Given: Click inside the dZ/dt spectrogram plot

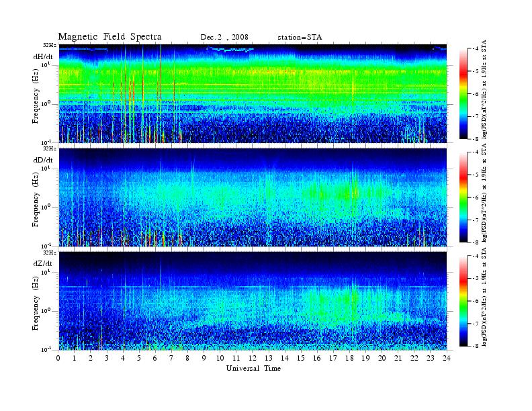Looking at the screenshot, I should pyautogui.click(x=253, y=301).
